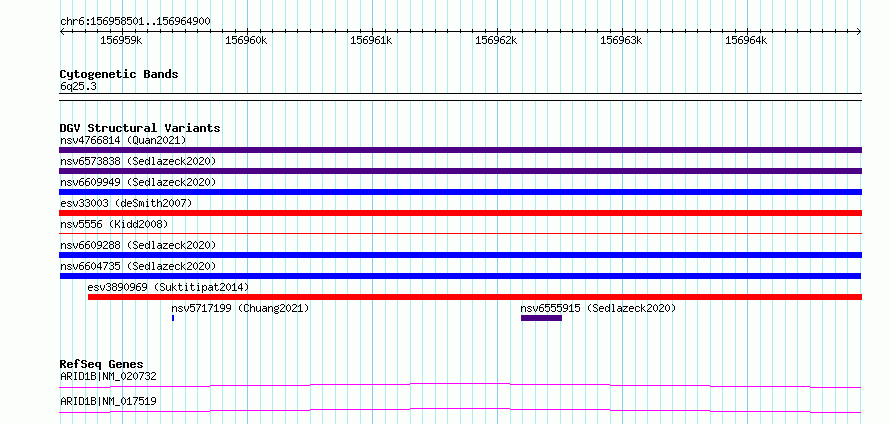Screen dimensions: 890x424
Task: Click the 156959k ruler tick label
Action: click(x=121, y=40)
